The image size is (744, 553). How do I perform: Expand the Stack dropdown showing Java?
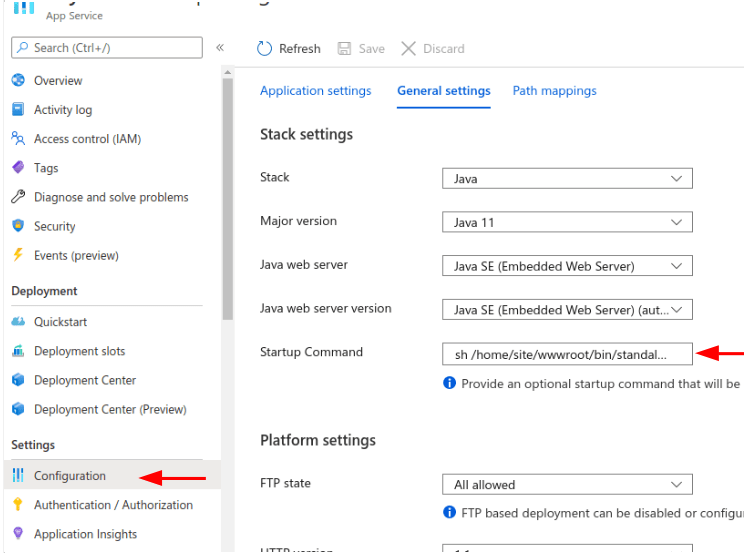[566, 179]
